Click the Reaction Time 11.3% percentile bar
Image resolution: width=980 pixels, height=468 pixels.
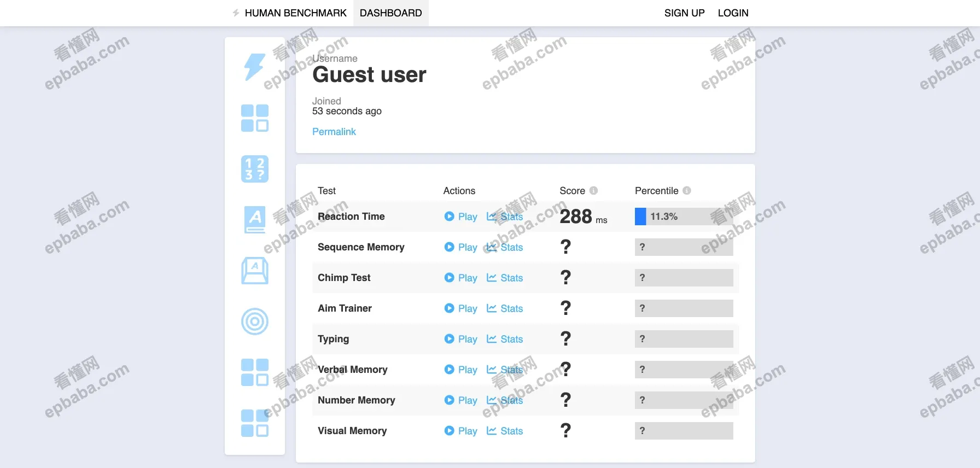(684, 217)
